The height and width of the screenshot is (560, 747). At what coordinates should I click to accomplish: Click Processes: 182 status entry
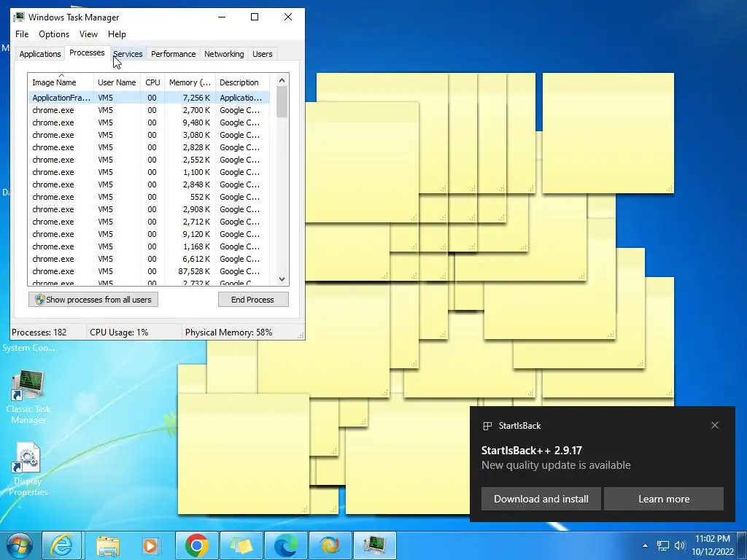coord(39,332)
